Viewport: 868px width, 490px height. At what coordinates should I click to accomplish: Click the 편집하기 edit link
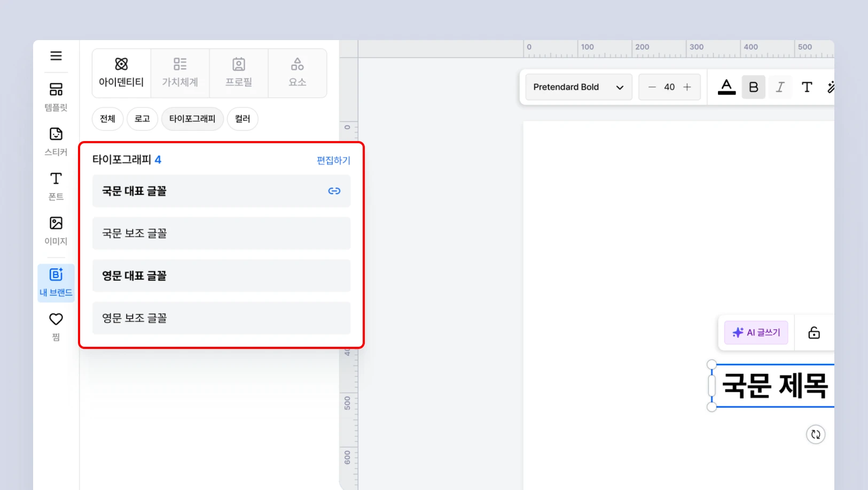pyautogui.click(x=333, y=160)
